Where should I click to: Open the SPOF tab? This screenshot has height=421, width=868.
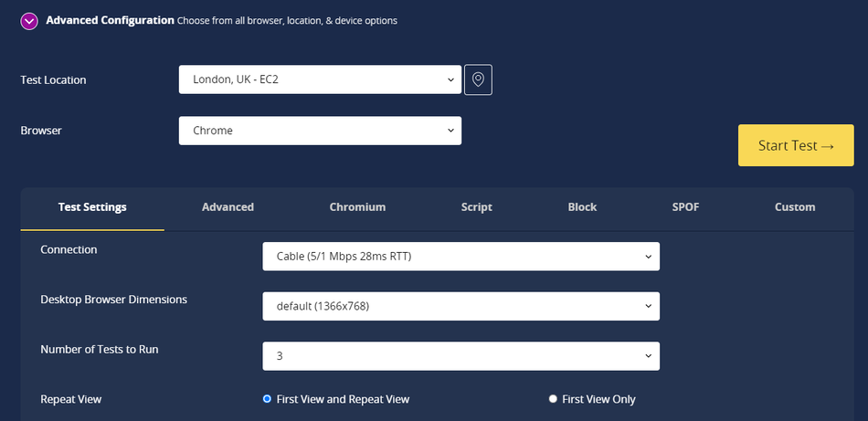(685, 207)
